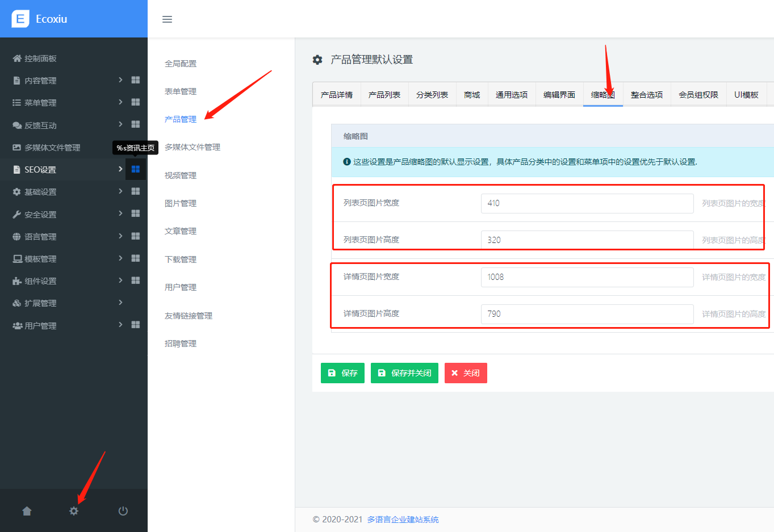Screen dimensions: 774x532
Task: Click the home icon in sidebar footer
Action: tap(27, 511)
